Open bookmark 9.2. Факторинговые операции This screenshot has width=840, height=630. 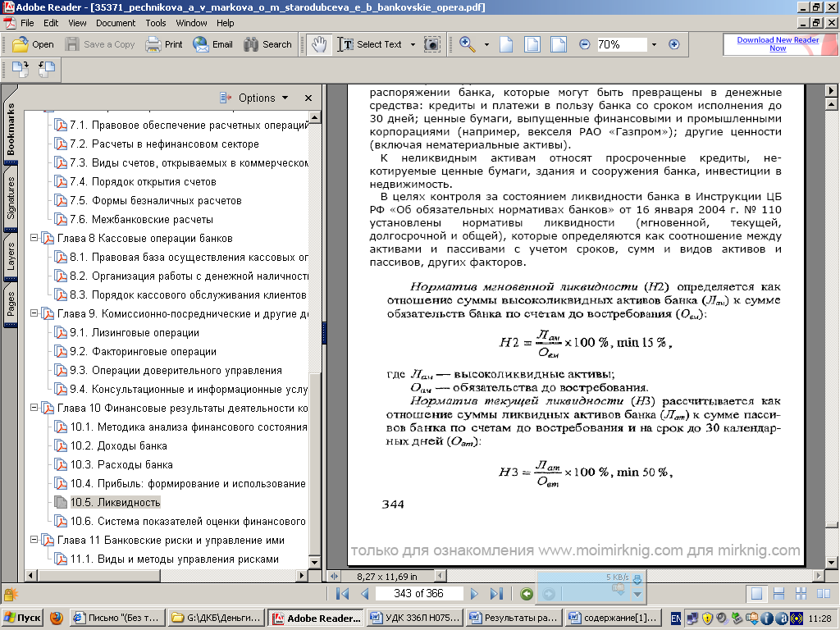coord(143,351)
